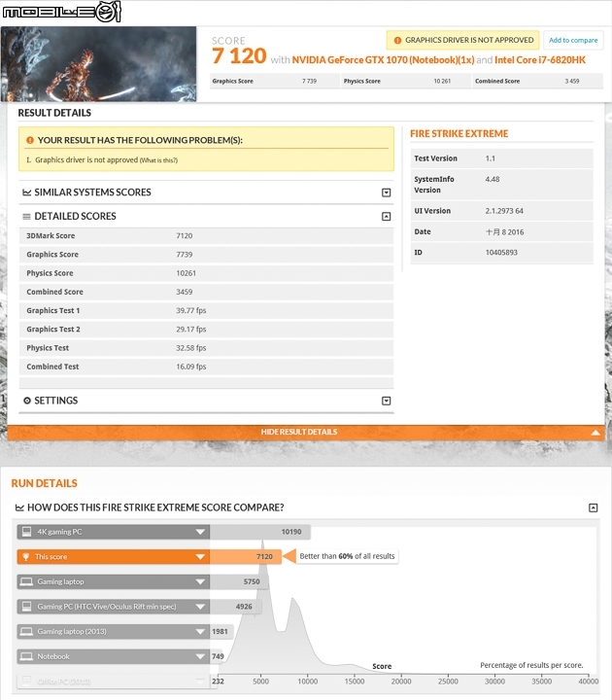612x700 pixels.
Task: Click the Fire Strike benchmark thumbnail image
Action: click(x=98, y=64)
